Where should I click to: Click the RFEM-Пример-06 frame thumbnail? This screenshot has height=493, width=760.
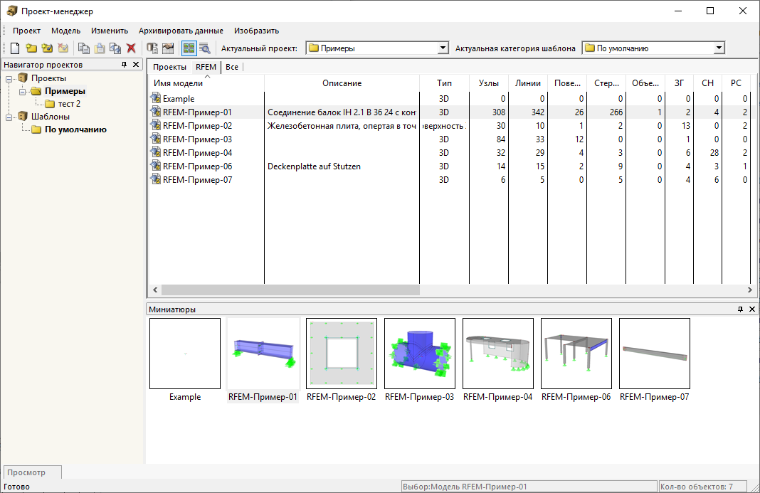[576, 353]
